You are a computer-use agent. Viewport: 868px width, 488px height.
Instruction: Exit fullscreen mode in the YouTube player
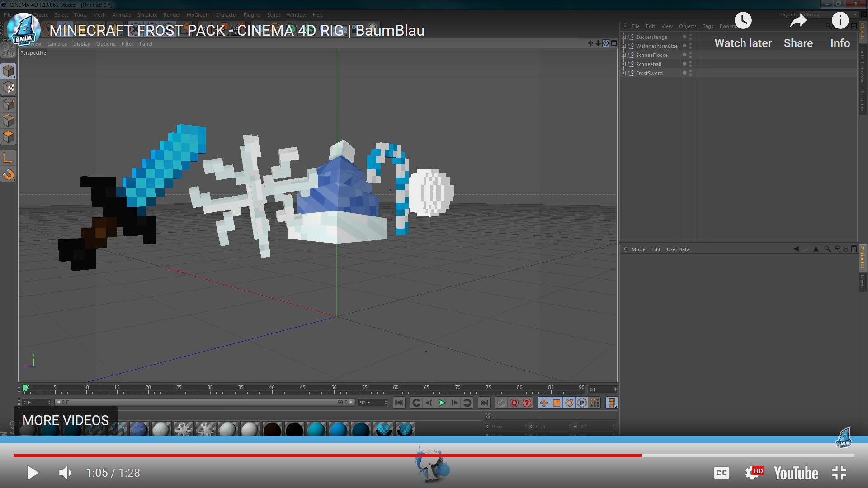[840, 473]
